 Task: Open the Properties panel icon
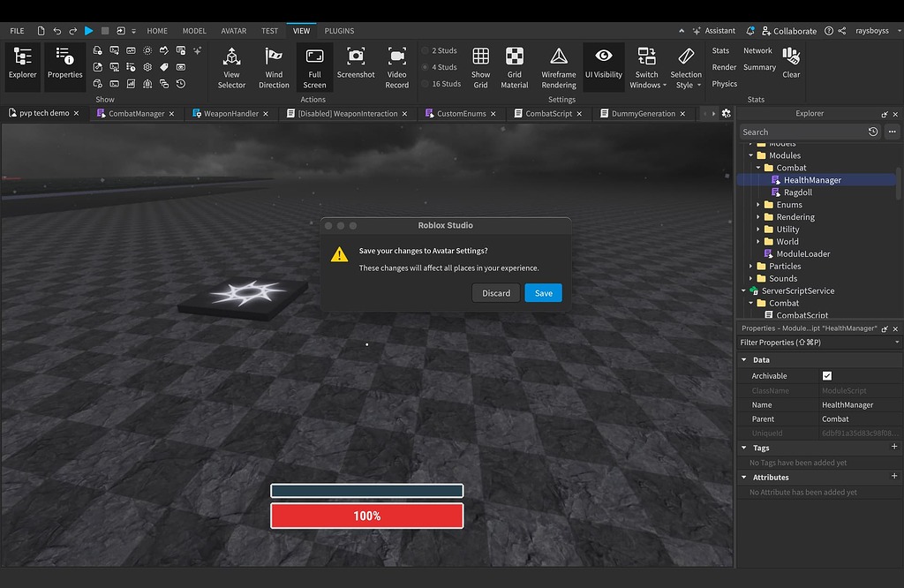[64, 66]
